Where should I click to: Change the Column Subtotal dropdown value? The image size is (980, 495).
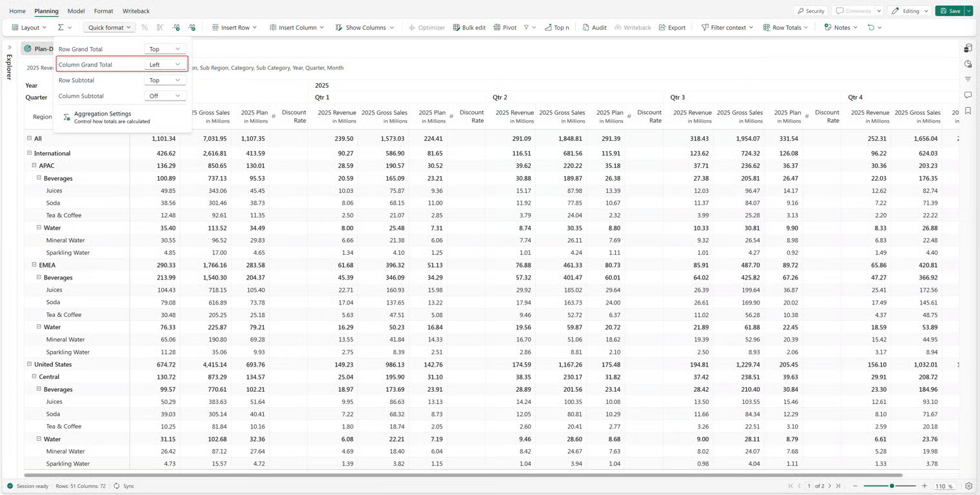[x=164, y=96]
